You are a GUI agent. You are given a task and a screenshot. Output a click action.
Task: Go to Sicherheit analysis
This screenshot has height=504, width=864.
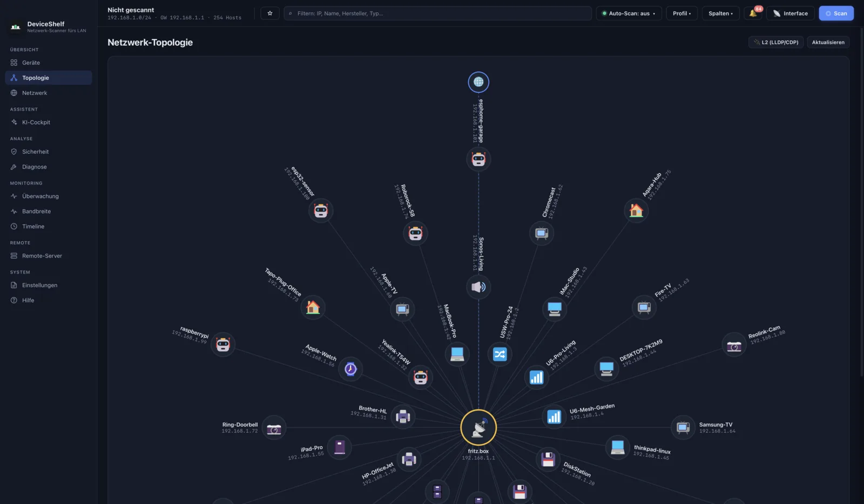point(49,152)
